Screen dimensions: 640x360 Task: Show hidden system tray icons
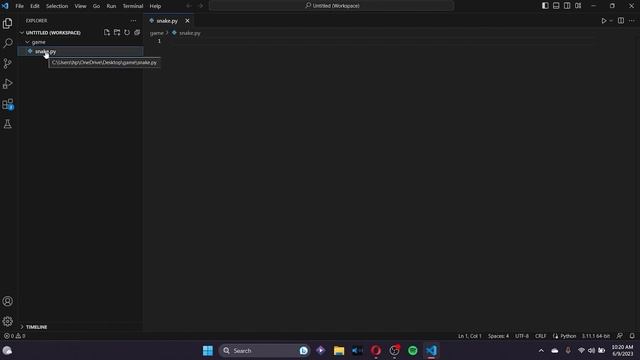tap(541, 351)
